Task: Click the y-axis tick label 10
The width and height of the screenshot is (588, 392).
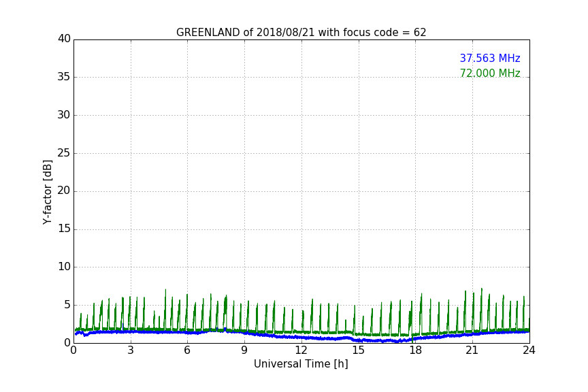Action: coord(64,267)
